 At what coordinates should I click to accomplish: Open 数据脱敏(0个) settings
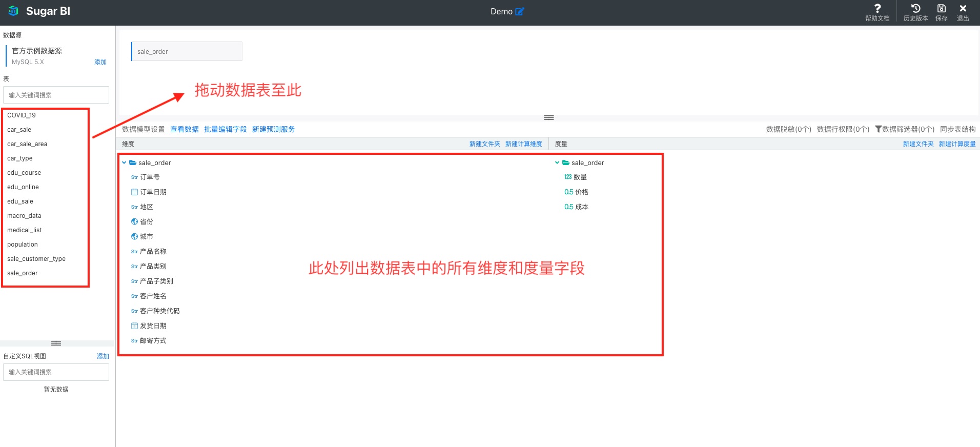coord(789,129)
